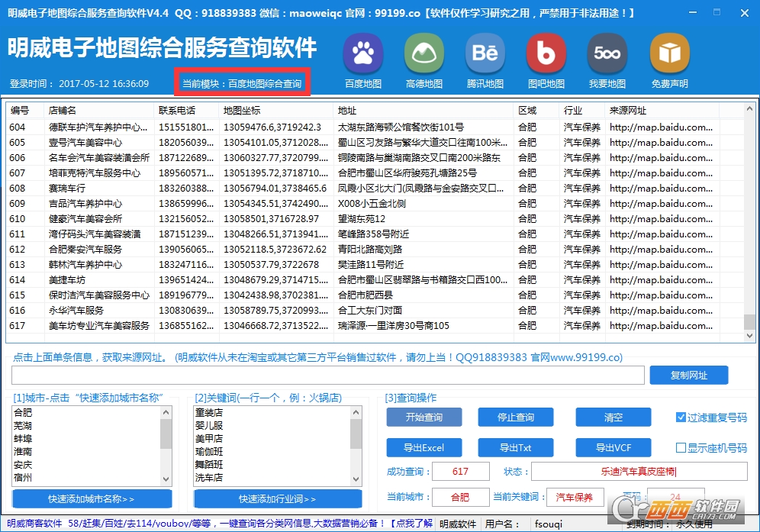
Task: Click the source URL input field
Action: click(x=327, y=375)
